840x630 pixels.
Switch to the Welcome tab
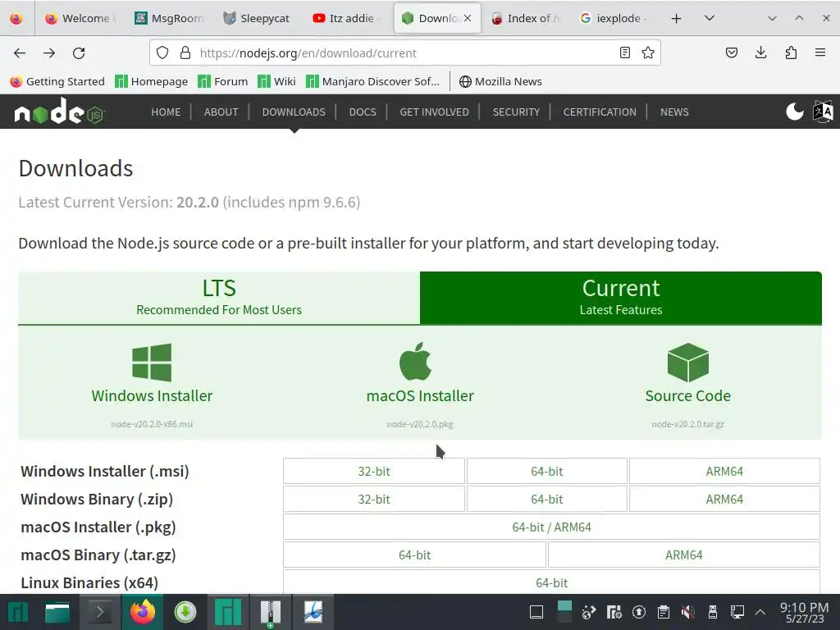pos(80,18)
